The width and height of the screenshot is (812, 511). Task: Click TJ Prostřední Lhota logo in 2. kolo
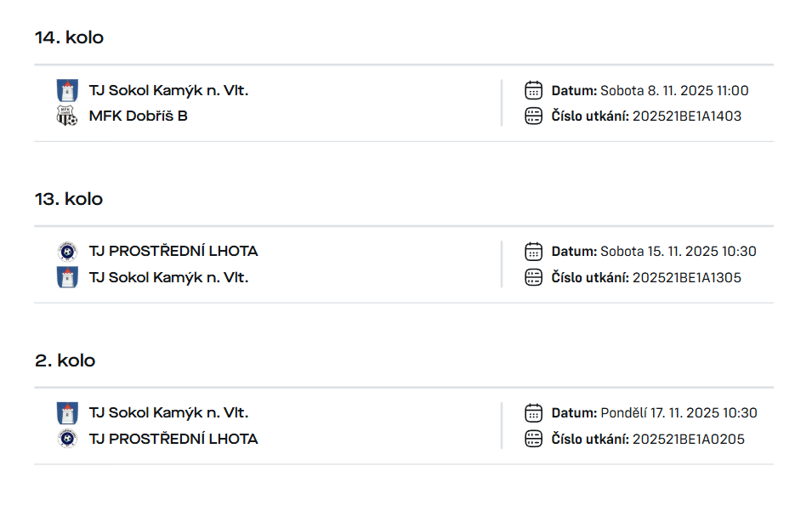[67, 439]
